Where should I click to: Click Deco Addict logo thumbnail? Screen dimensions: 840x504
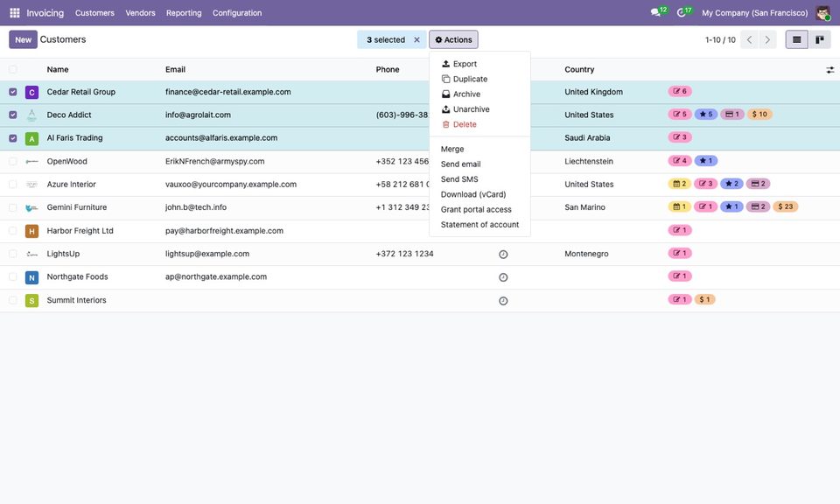coord(31,115)
